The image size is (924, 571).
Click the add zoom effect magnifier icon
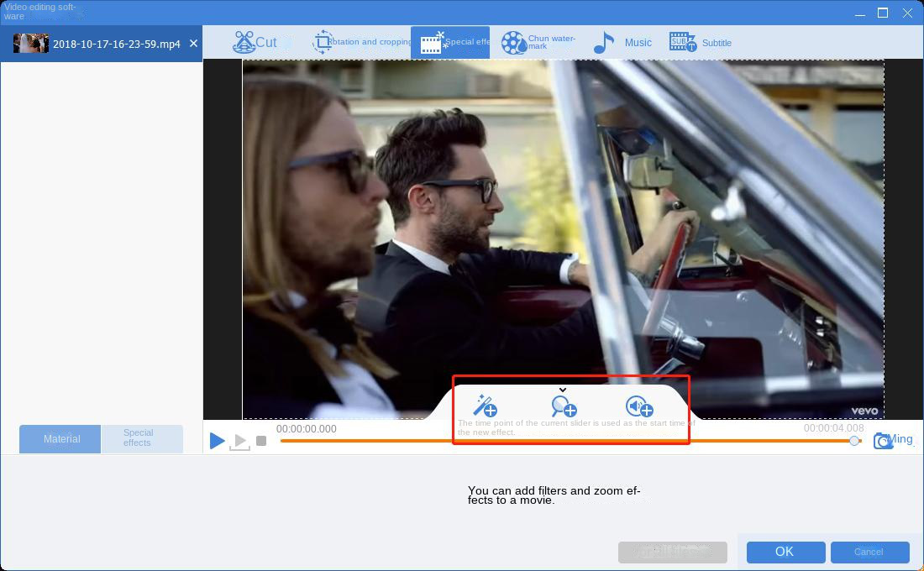(x=563, y=406)
